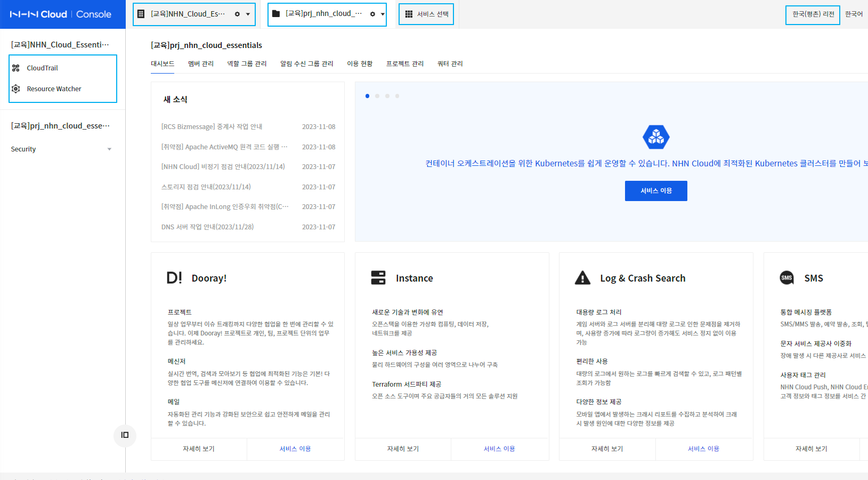Open the 스토리지 점검 안내(2023/11/14) notice
Screen dimensions: 868x480
pos(206,187)
